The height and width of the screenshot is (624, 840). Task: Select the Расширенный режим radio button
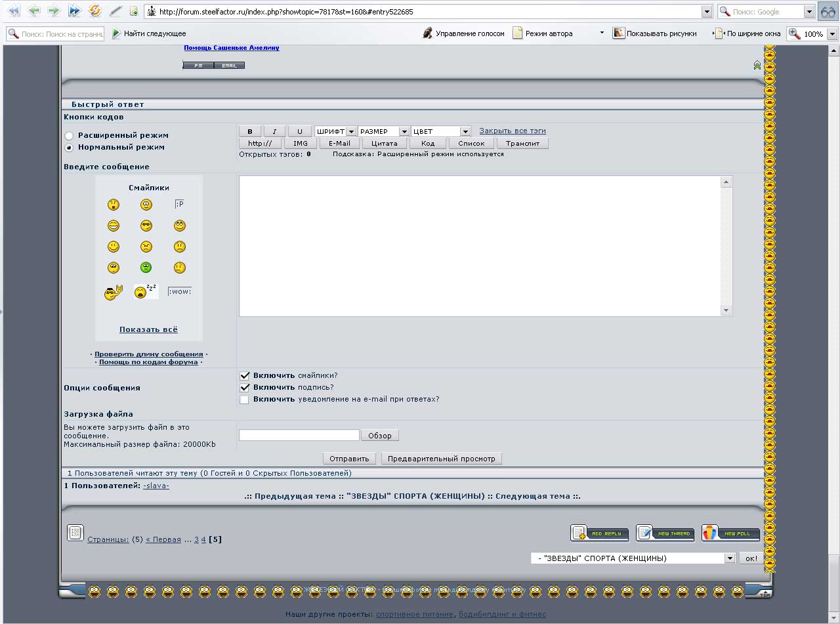(69, 135)
